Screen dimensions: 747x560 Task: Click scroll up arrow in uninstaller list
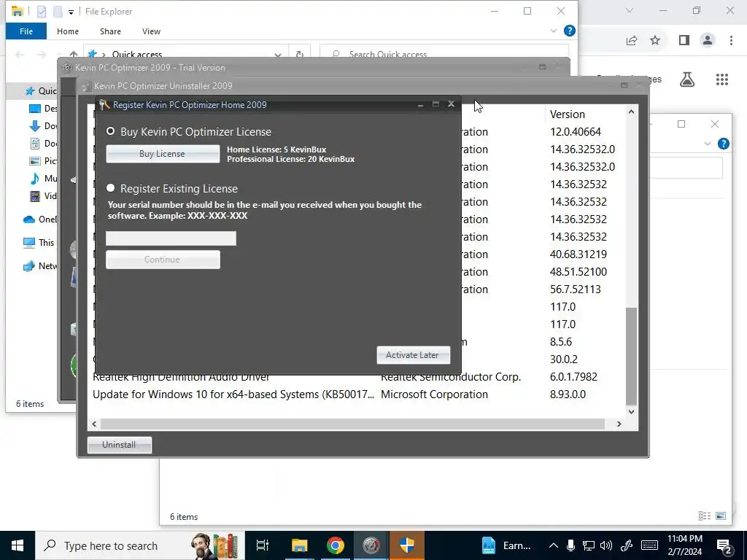click(x=631, y=112)
